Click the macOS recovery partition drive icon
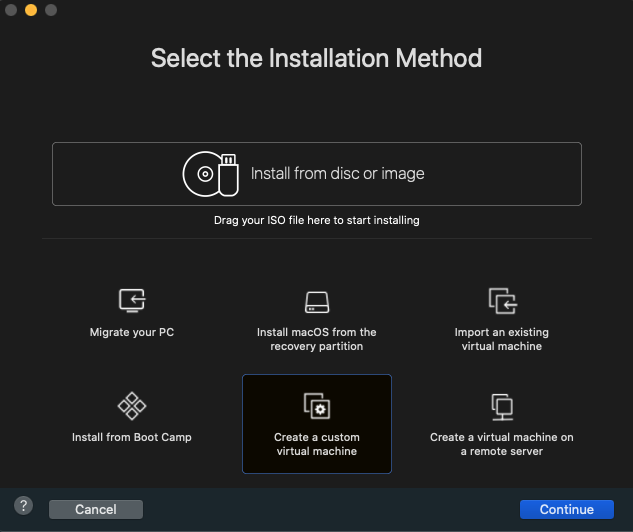Image resolution: width=633 pixels, height=532 pixels. tap(316, 301)
